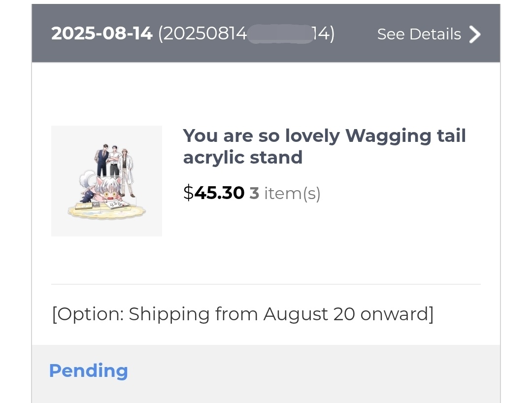Open the See Details link
This screenshot has width=532, height=403.
[419, 34]
